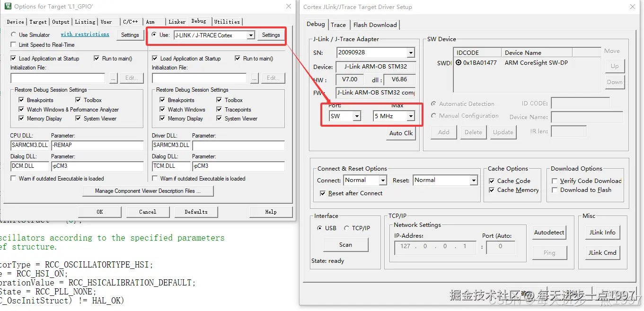Click Settings button next to Use Simulator

pos(130,35)
